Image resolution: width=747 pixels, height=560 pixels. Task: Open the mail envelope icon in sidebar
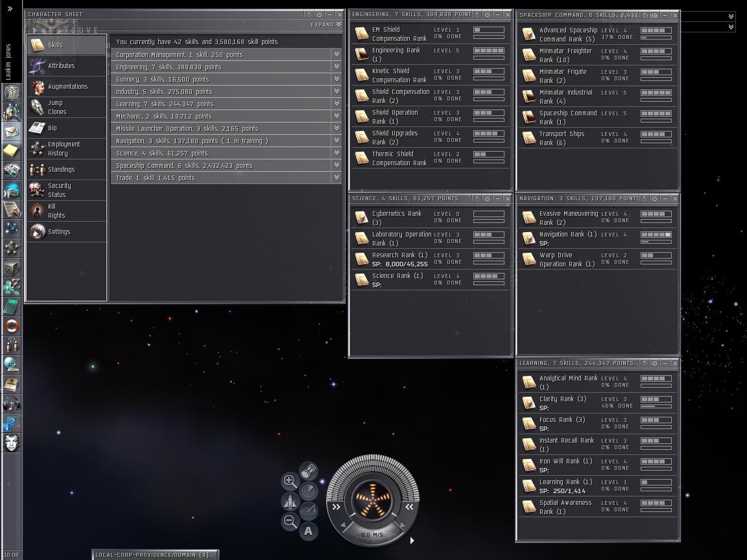pyautogui.click(x=12, y=131)
